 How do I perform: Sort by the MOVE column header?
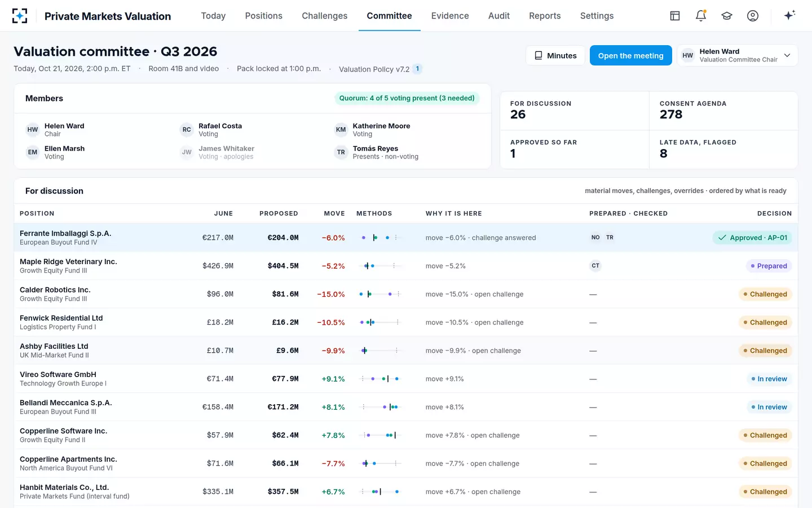click(334, 213)
